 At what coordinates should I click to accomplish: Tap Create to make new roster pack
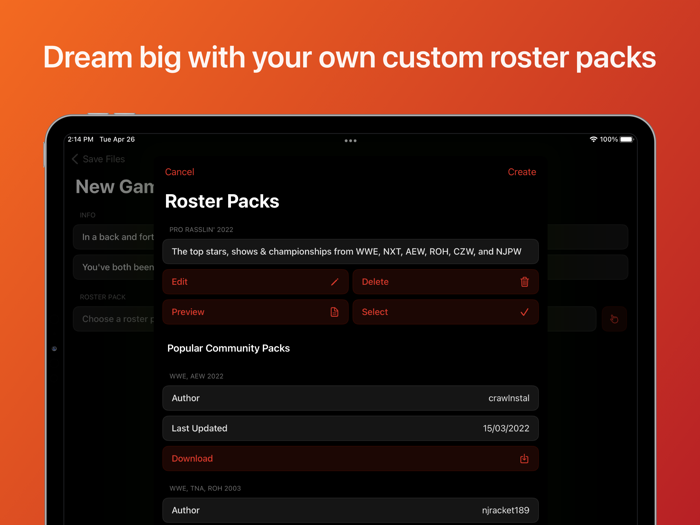(521, 172)
